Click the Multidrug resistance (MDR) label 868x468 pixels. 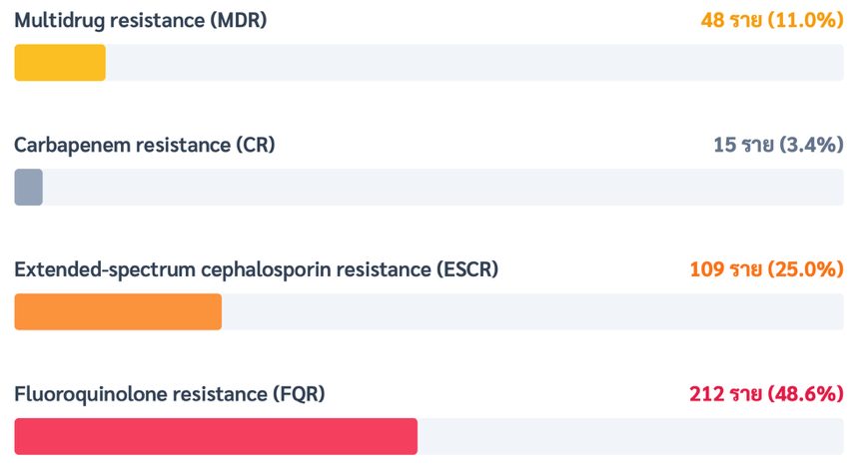pos(140,20)
